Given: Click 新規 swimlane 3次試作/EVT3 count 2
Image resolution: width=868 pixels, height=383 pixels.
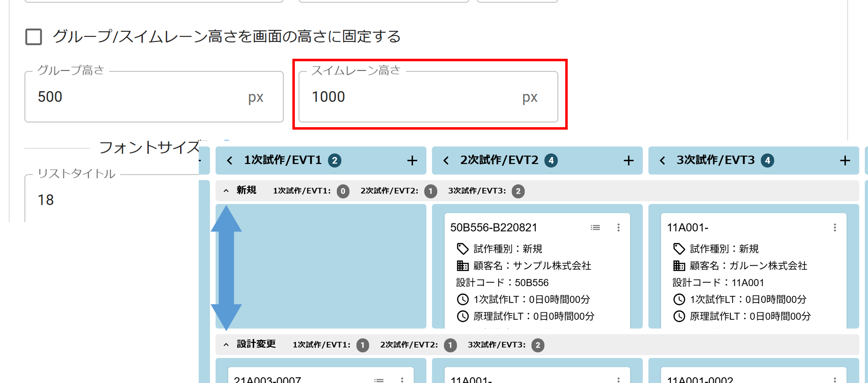Looking at the screenshot, I should pos(518,191).
